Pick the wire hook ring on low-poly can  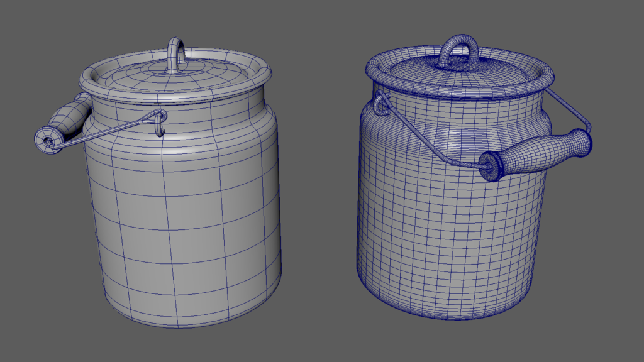pos(160,123)
